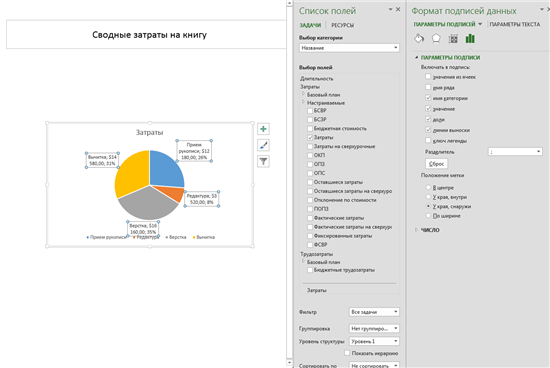The width and height of the screenshot is (550, 368).
Task: Select У края, снаружи label position
Action: tap(428, 206)
